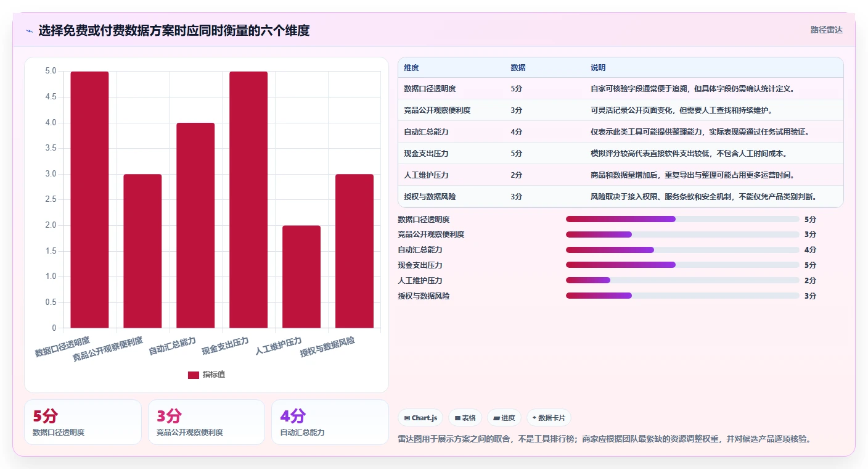Click the 竞品公开观察便利度 progress bar
Image resolution: width=868 pixels, height=469 pixels.
[682, 234]
